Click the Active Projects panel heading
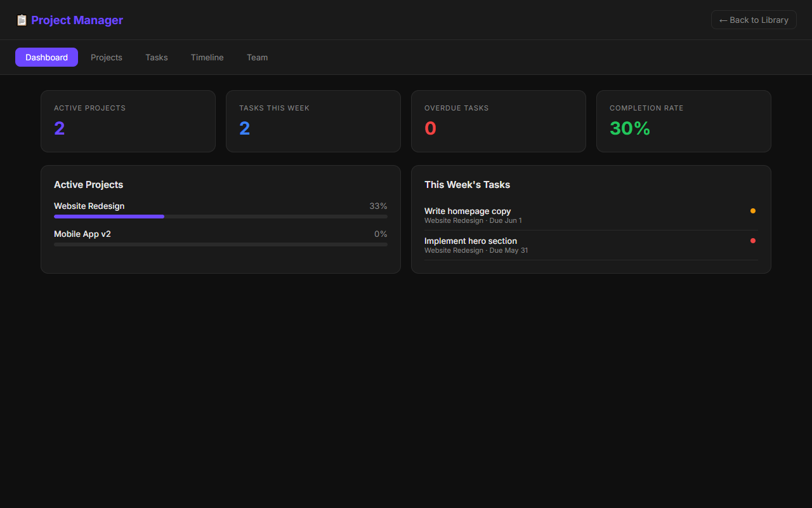Image resolution: width=812 pixels, height=508 pixels. coord(89,185)
